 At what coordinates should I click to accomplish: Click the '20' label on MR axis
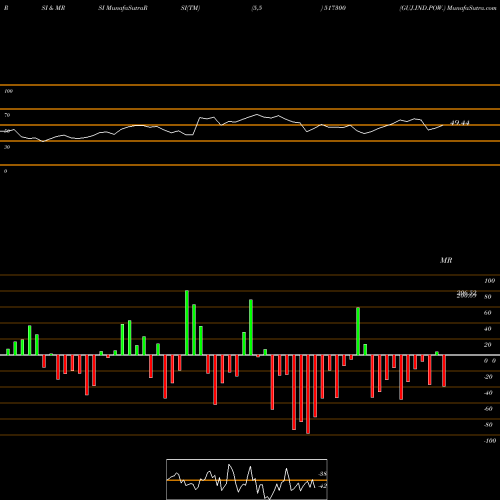[x=488, y=345]
